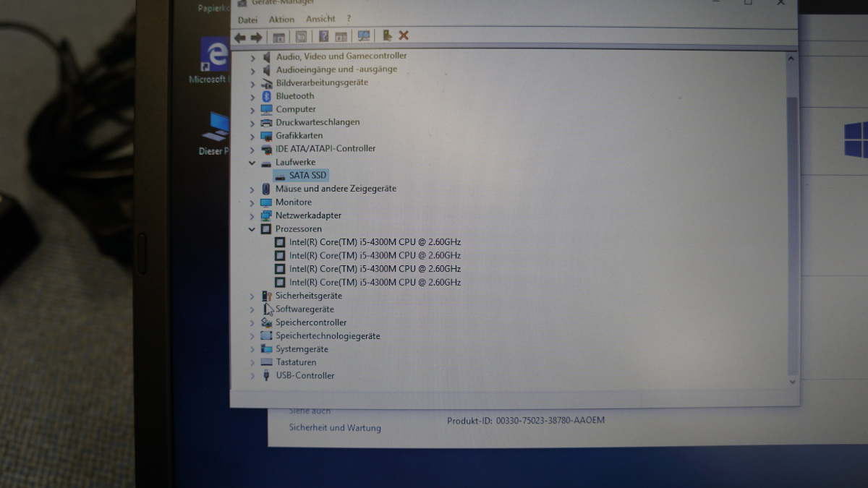Click the Druckwarteschlangen label text

(x=318, y=122)
